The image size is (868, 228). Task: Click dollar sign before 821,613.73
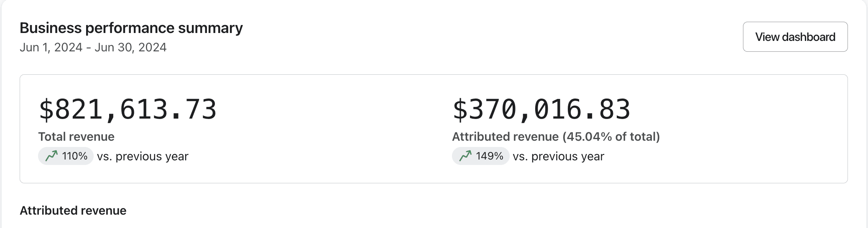(46, 109)
